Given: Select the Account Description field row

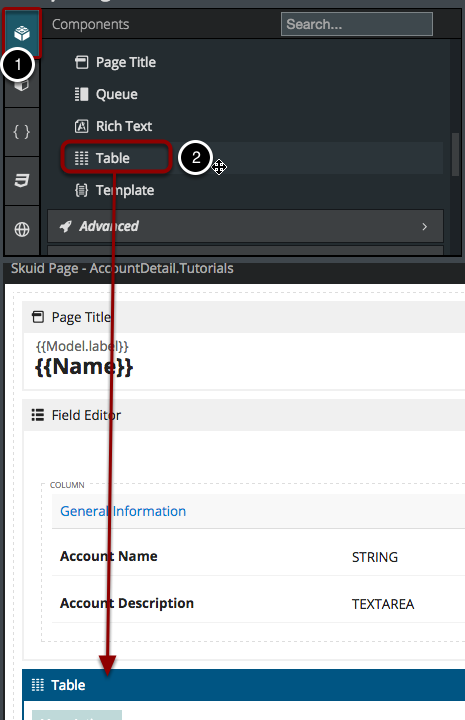Looking at the screenshot, I should [258, 603].
